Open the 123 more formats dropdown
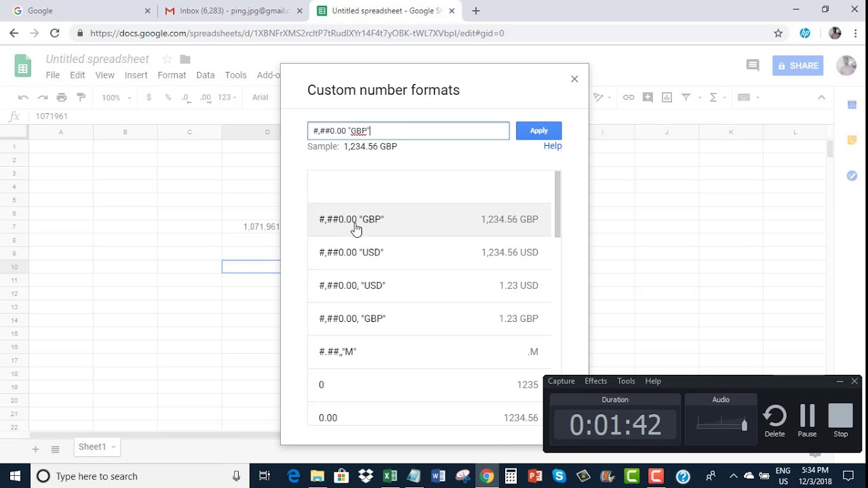 click(x=227, y=98)
